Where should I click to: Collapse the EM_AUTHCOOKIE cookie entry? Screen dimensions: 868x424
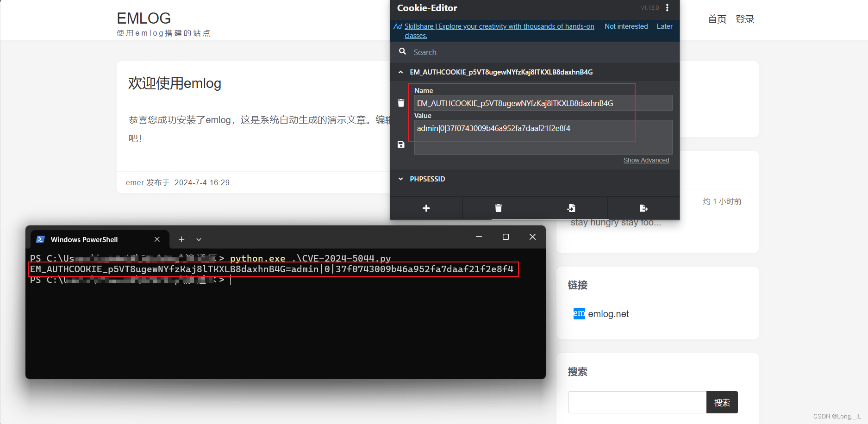[x=400, y=72]
